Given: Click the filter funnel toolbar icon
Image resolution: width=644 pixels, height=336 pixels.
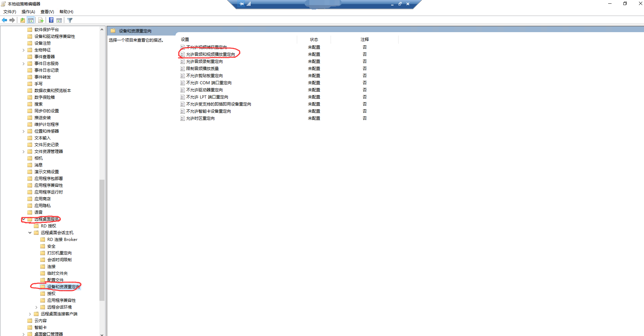Looking at the screenshot, I should pos(70,20).
